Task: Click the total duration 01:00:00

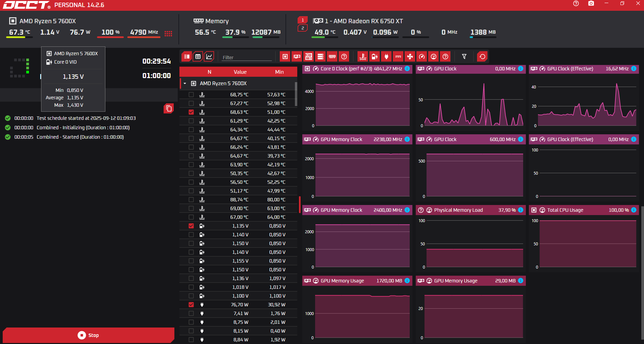Action: tap(157, 76)
